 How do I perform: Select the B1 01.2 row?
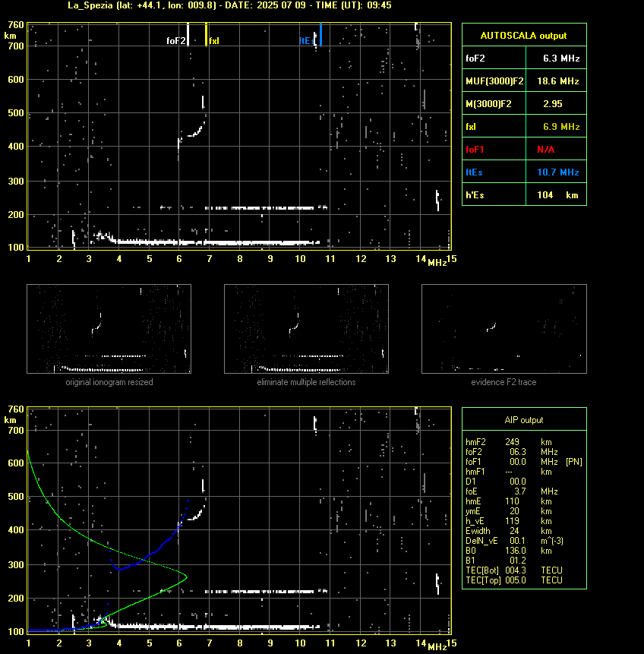tap(496, 561)
